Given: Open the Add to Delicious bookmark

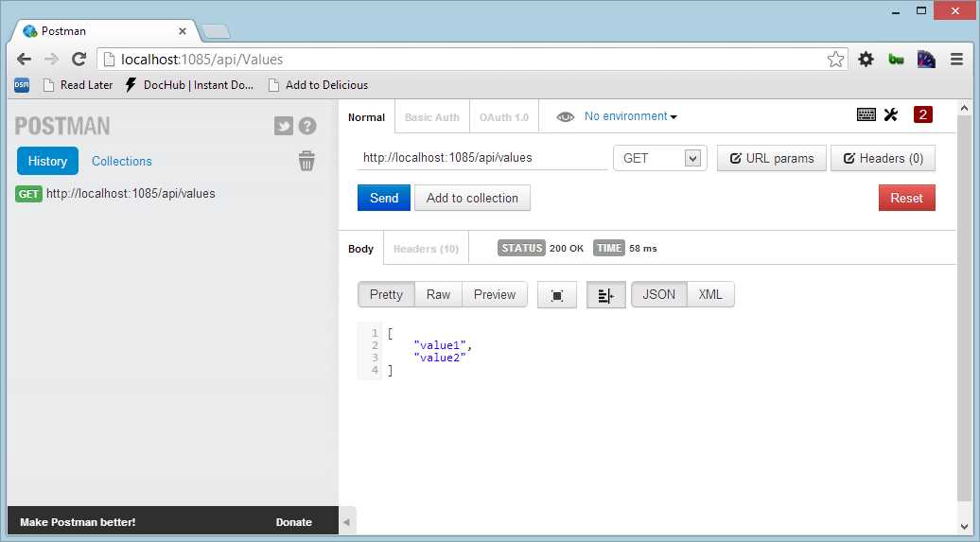Looking at the screenshot, I should [318, 85].
